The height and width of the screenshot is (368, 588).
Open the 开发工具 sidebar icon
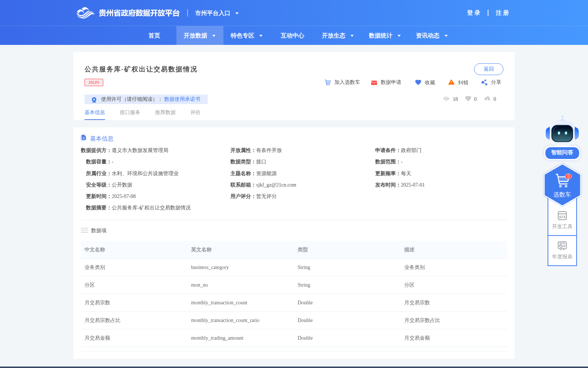point(562,216)
